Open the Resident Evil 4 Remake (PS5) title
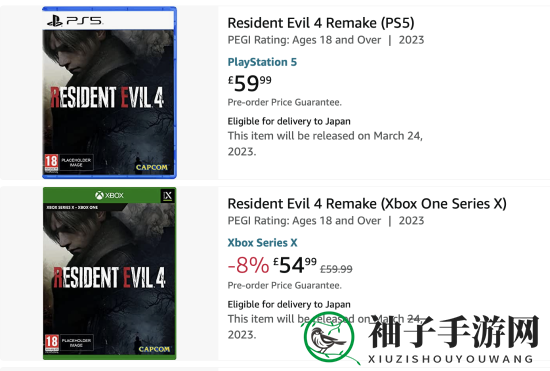 pyautogui.click(x=321, y=23)
